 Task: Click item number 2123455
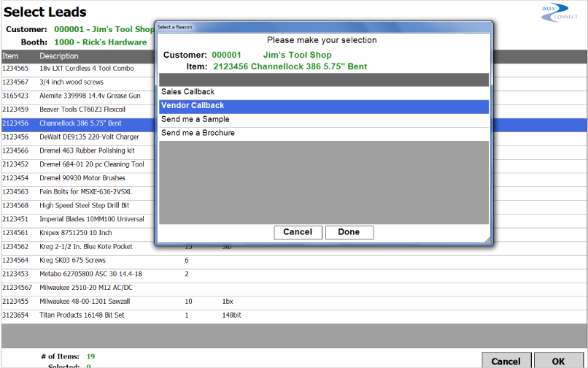tap(15, 302)
